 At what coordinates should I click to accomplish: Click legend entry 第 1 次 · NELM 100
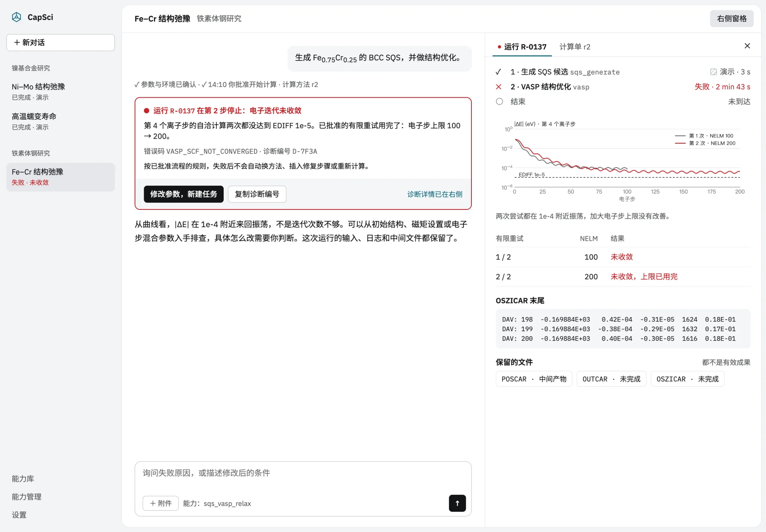click(704, 136)
